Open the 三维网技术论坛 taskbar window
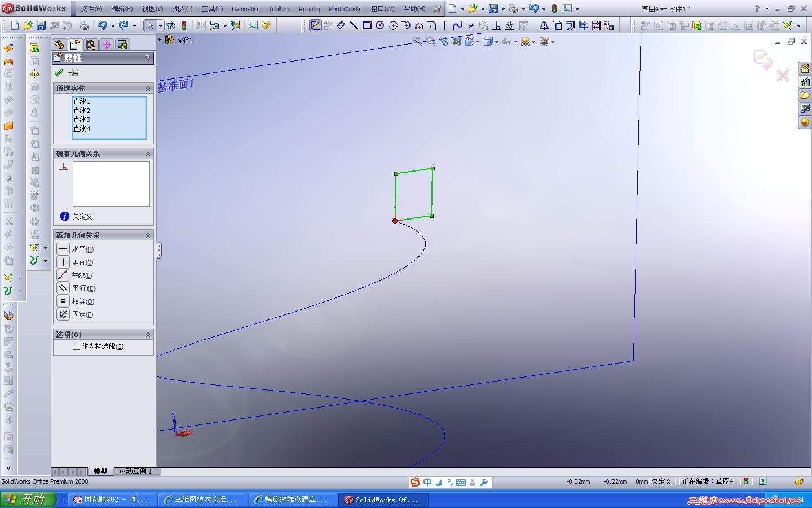Image resolution: width=812 pixels, height=508 pixels. [x=202, y=500]
